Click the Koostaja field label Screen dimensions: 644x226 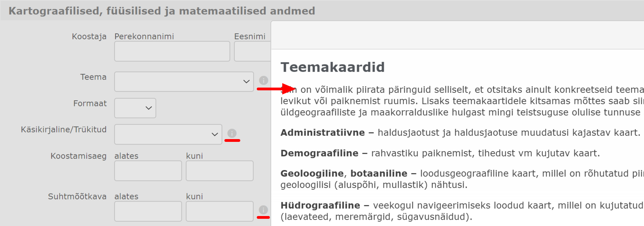pyautogui.click(x=89, y=36)
